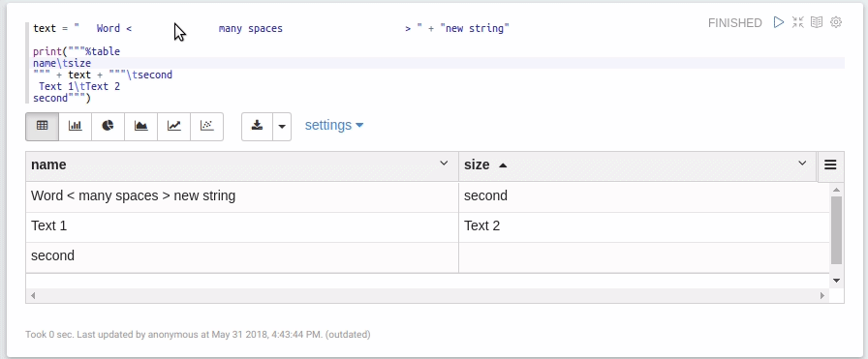Image resolution: width=868 pixels, height=359 pixels.
Task: Select the area chart visualization
Action: coord(140,126)
